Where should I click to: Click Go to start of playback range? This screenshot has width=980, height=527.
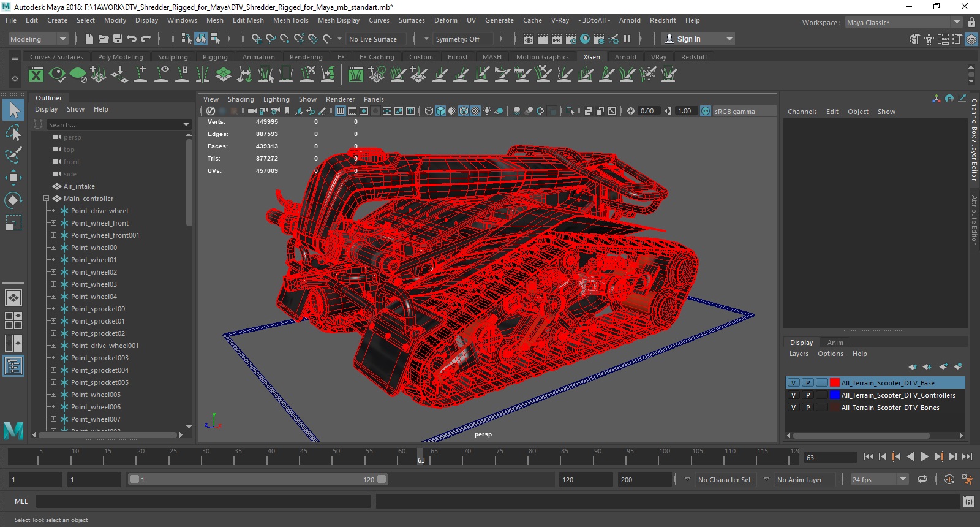[x=869, y=457]
